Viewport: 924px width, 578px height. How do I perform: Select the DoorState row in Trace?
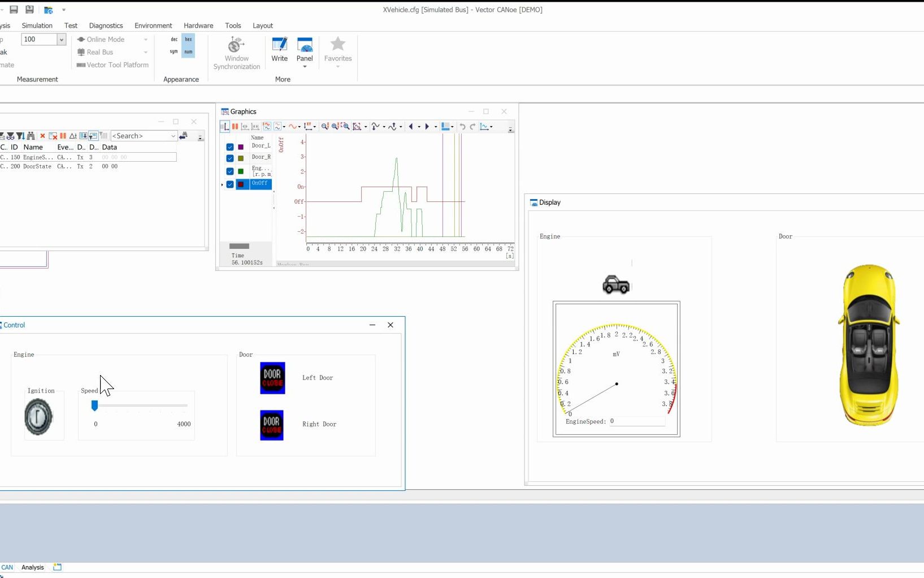[x=88, y=166]
